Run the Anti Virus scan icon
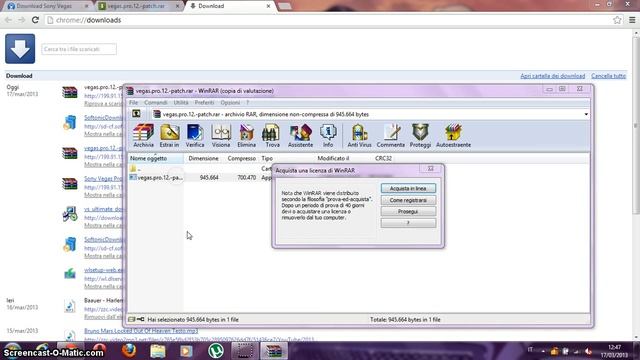Image resolution: width=640 pixels, height=360 pixels. tap(359, 136)
